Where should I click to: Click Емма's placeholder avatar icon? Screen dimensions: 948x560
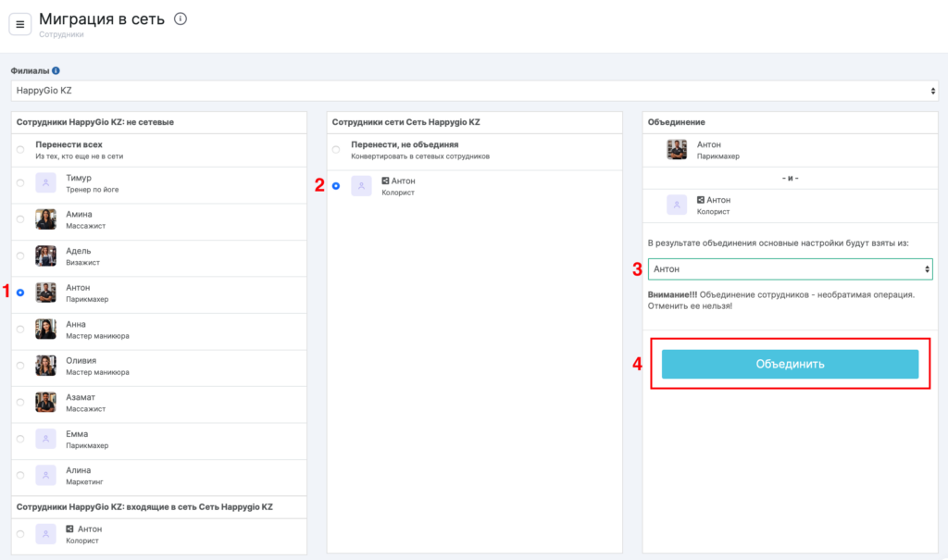45,439
